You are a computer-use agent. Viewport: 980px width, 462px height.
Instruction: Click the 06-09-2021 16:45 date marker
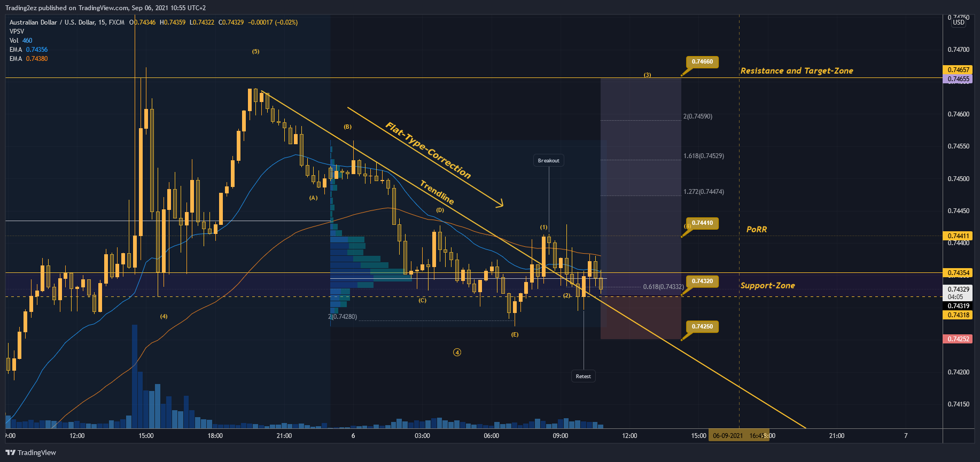pos(739,436)
